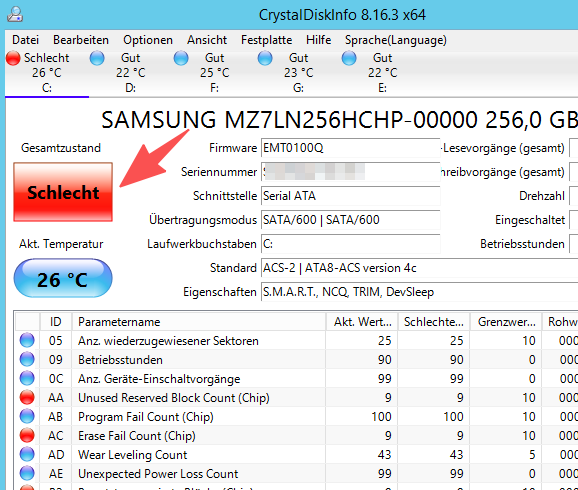Select row Wear Leveling Count
578x490 pixels.
point(296,455)
